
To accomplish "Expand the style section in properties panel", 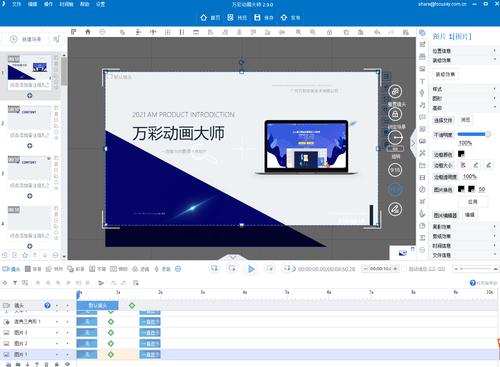I will 464,89.
